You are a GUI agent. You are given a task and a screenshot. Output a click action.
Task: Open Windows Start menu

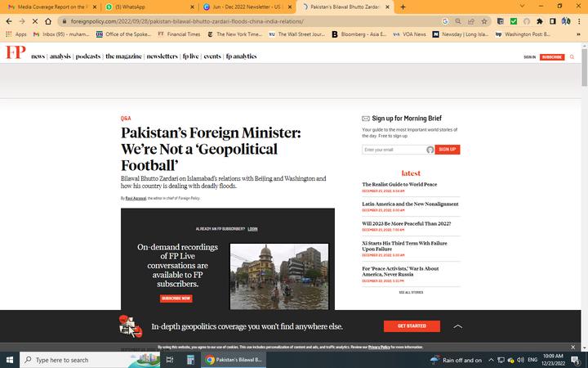(10, 360)
